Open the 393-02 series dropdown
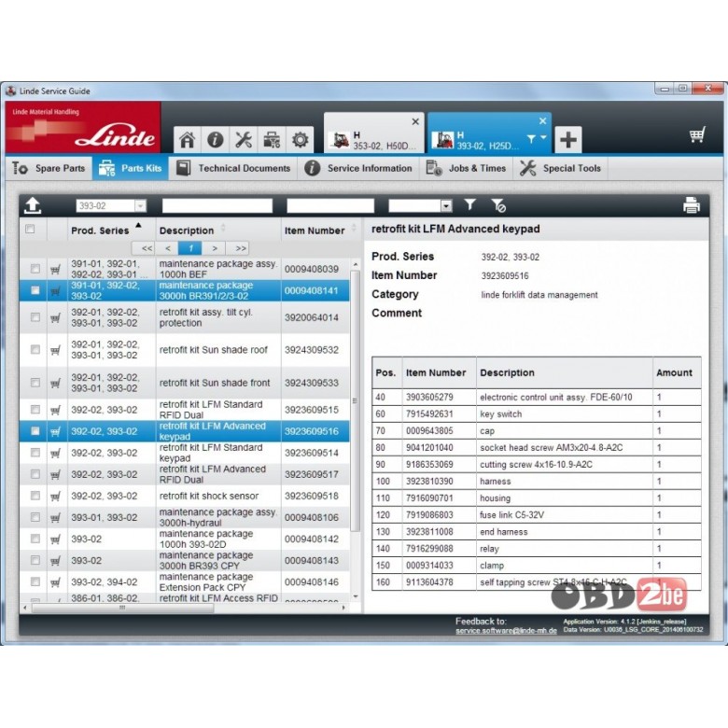This screenshot has width=728, height=728. pos(140,205)
